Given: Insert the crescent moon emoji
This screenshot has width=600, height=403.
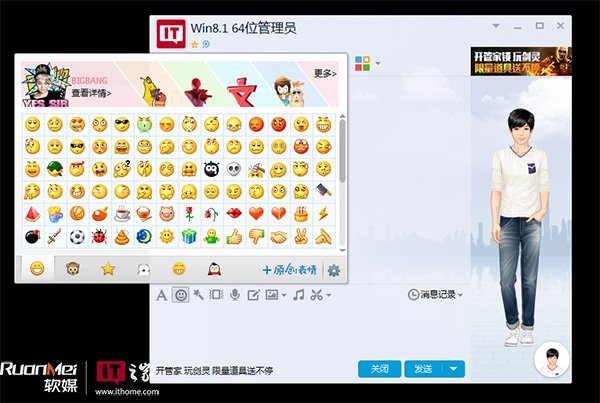Looking at the screenshot, I should [144, 237].
